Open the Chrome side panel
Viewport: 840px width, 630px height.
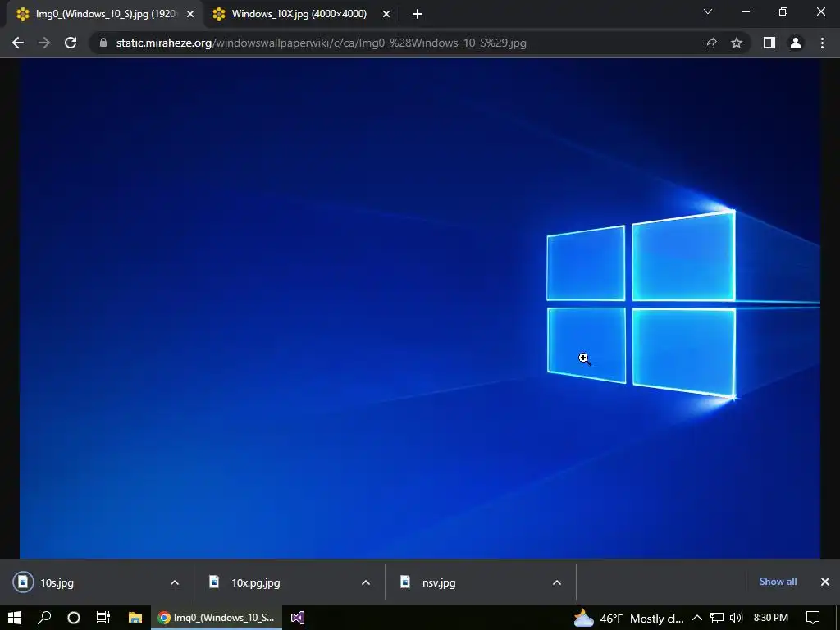[x=769, y=43]
